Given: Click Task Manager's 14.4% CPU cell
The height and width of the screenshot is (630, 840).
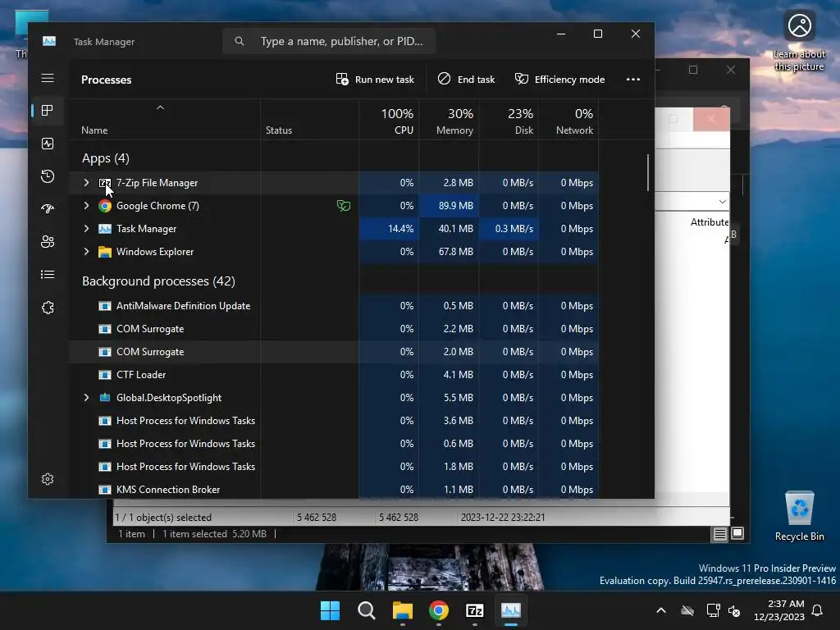Looking at the screenshot, I should tap(389, 229).
